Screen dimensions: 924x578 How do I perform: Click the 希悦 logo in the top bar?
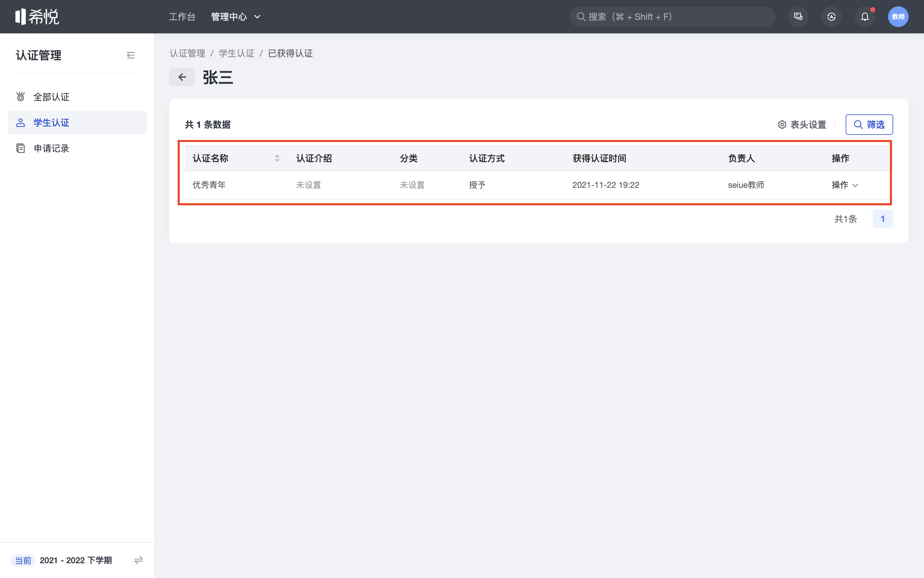[x=37, y=17]
